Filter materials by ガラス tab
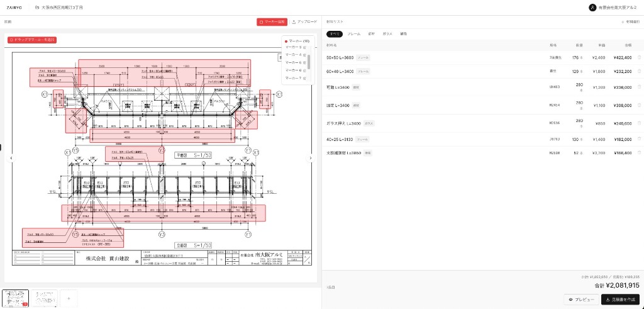This screenshot has height=309, width=644. [x=387, y=33]
